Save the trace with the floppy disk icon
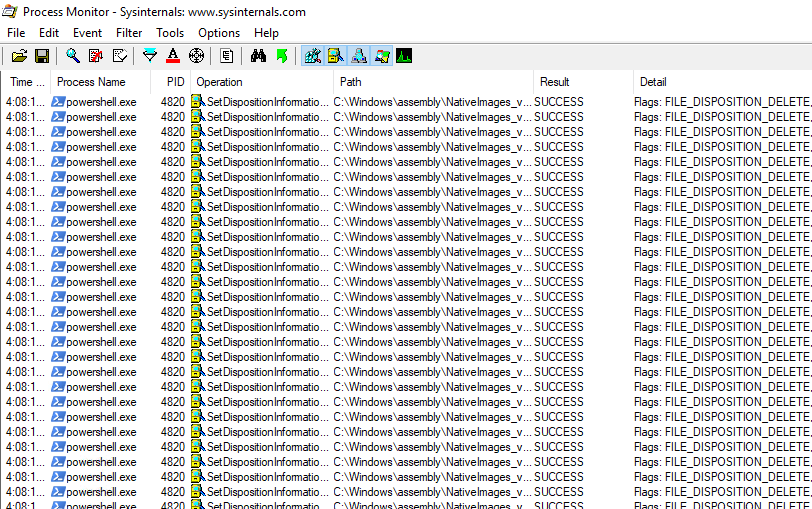 point(42,56)
